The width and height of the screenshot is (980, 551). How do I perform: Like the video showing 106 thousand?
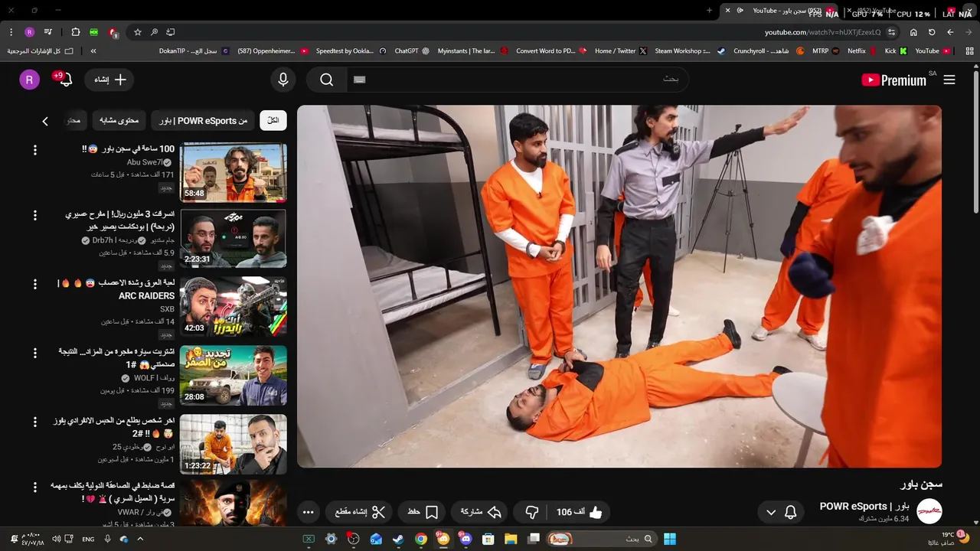click(580, 512)
